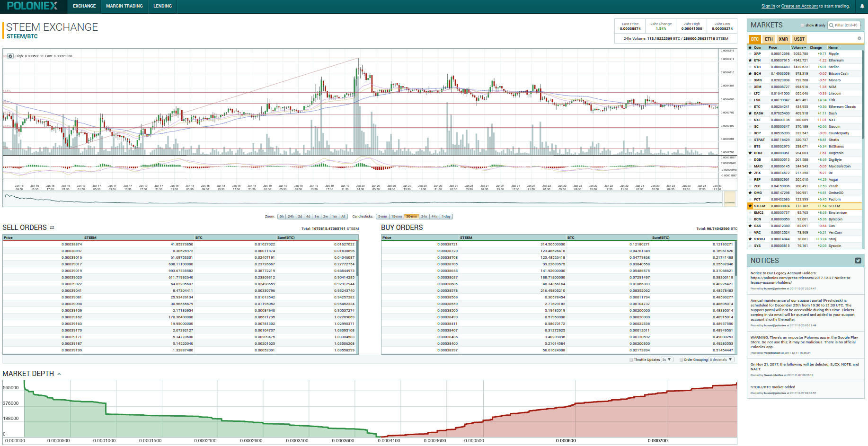Open the Syscoin SYS market row
This screenshot has height=446, width=868.
[804, 246]
